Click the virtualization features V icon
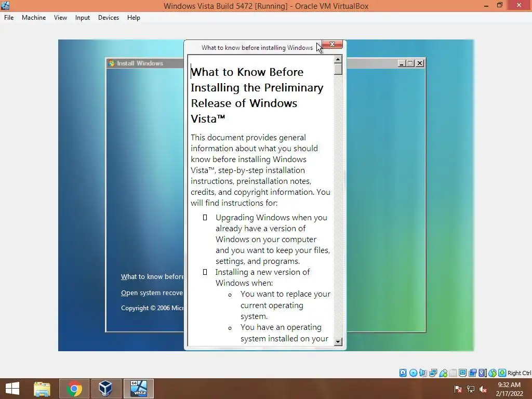The height and width of the screenshot is (399, 532). pyautogui.click(x=482, y=373)
